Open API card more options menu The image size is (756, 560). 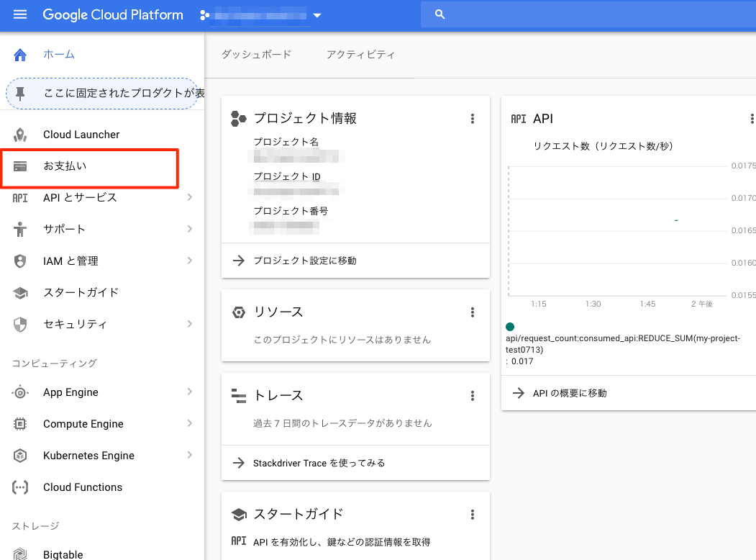coord(751,119)
